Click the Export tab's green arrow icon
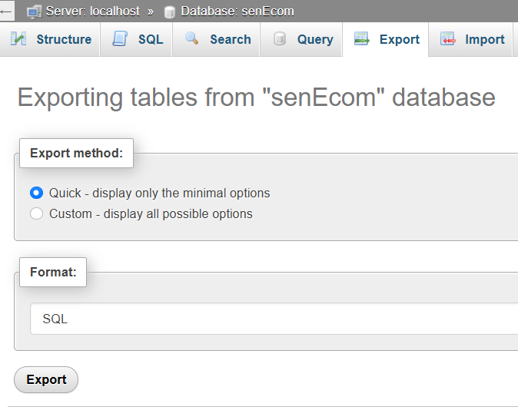The image size is (518, 420). coord(362,39)
